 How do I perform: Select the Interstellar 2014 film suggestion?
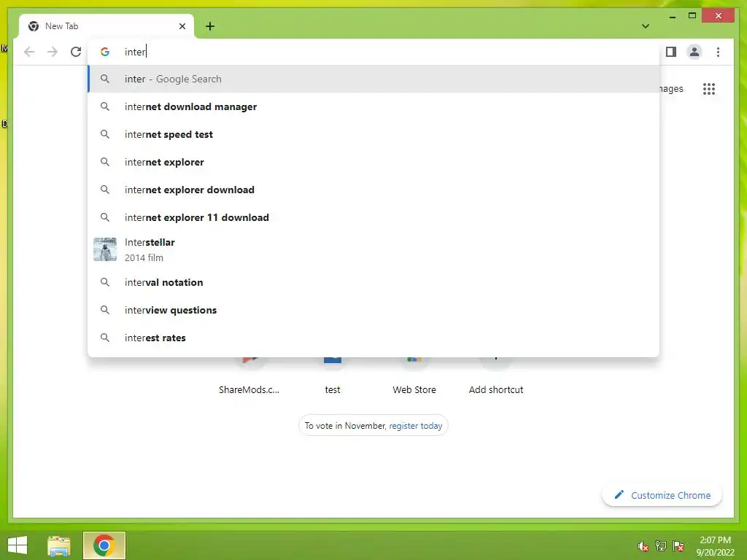[x=373, y=249]
